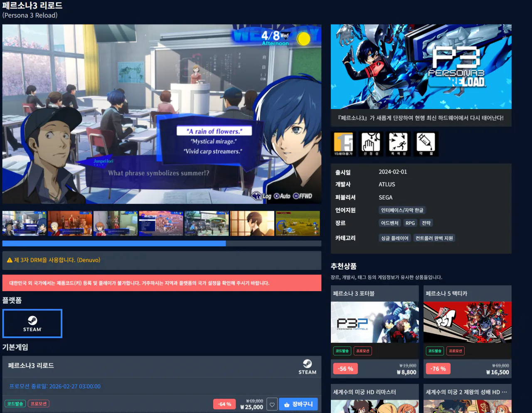Viewport: 532px width, 413px height.
Task: Click the 전략 genre tag
Action: click(x=426, y=223)
